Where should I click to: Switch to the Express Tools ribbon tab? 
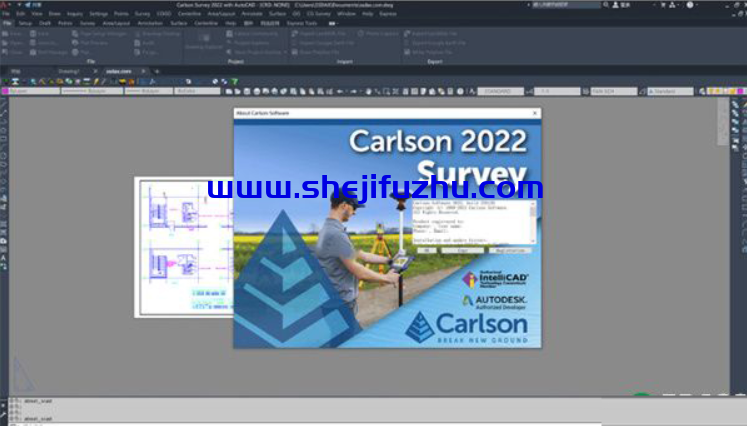point(302,23)
